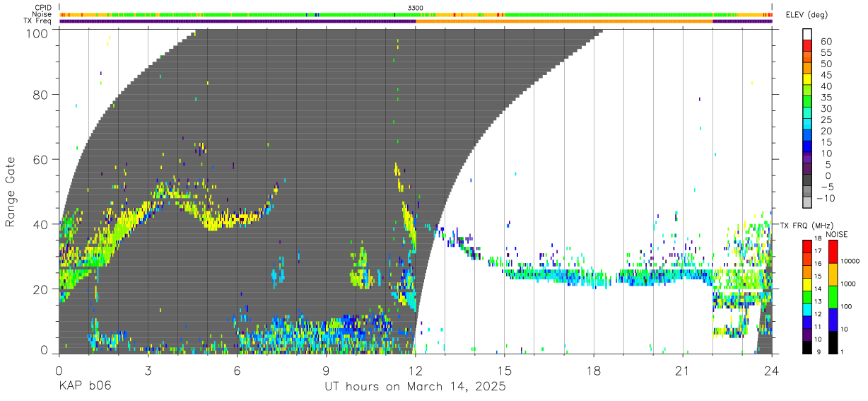Click the 45 label on ELEV colorbar
The height and width of the screenshot is (401, 868).
point(825,75)
